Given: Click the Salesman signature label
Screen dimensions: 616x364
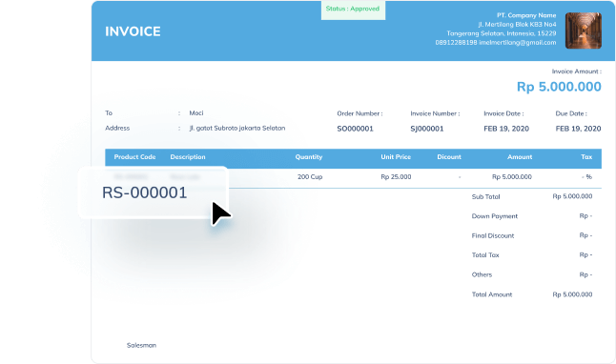Looking at the screenshot, I should point(141,345).
